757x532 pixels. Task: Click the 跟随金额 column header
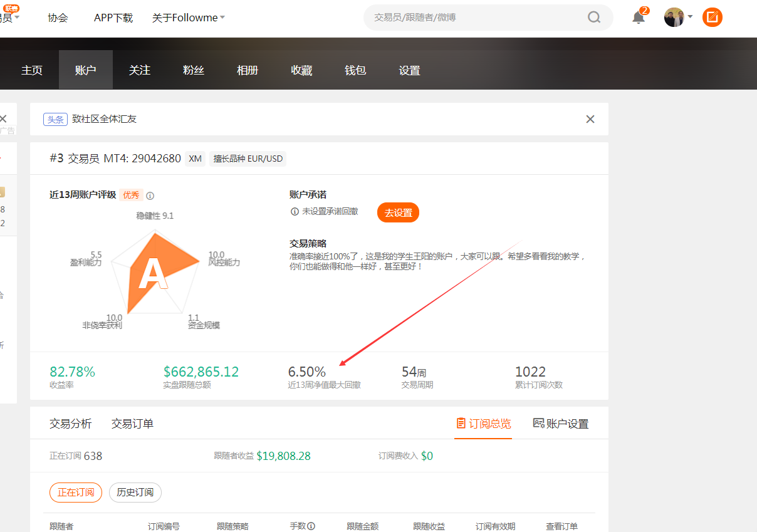pyautogui.click(x=363, y=526)
